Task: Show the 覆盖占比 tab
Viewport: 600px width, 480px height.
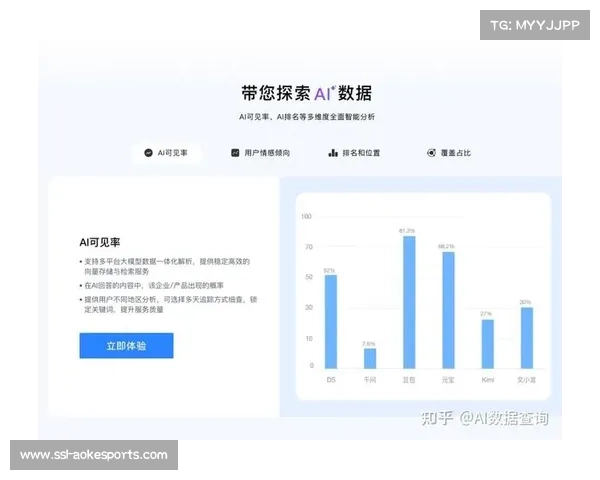Action: (449, 153)
